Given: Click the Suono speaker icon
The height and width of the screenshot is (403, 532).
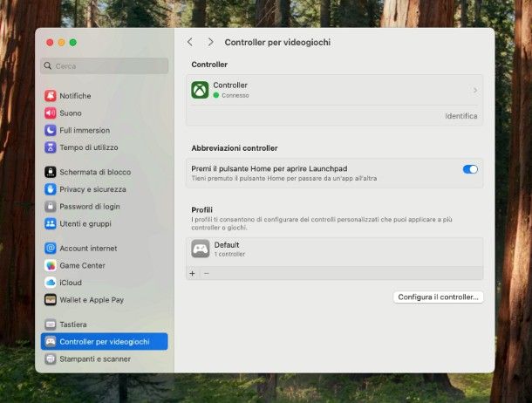Looking at the screenshot, I should click(x=51, y=113).
